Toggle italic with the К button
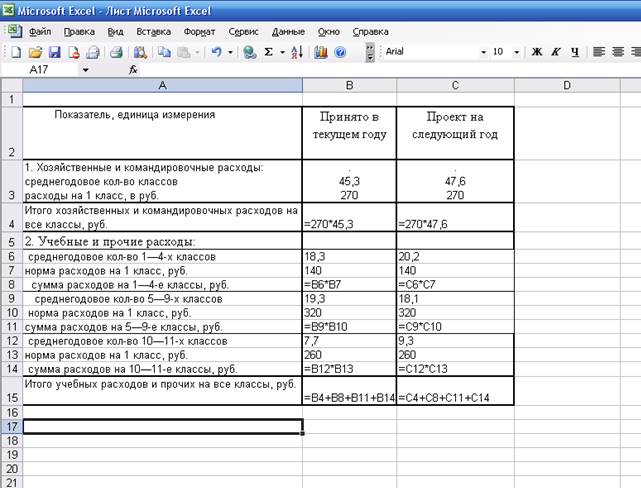Viewport: 641px width, 488px height. [x=556, y=52]
